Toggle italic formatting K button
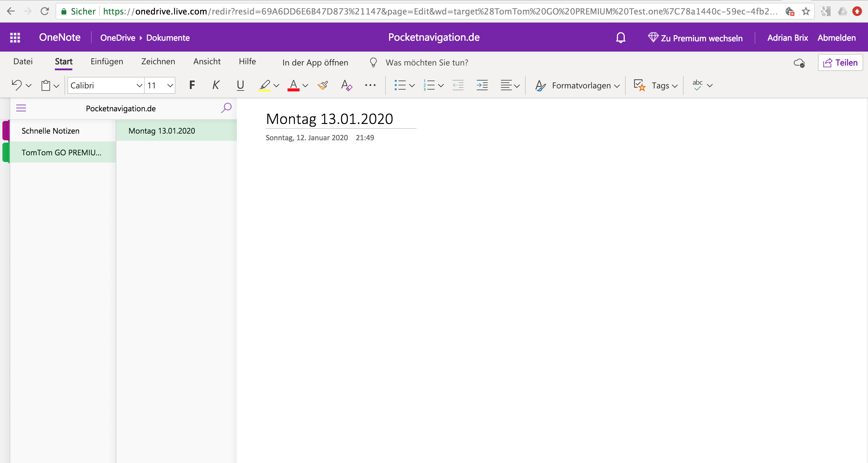This screenshot has height=463, width=868. pyautogui.click(x=216, y=85)
